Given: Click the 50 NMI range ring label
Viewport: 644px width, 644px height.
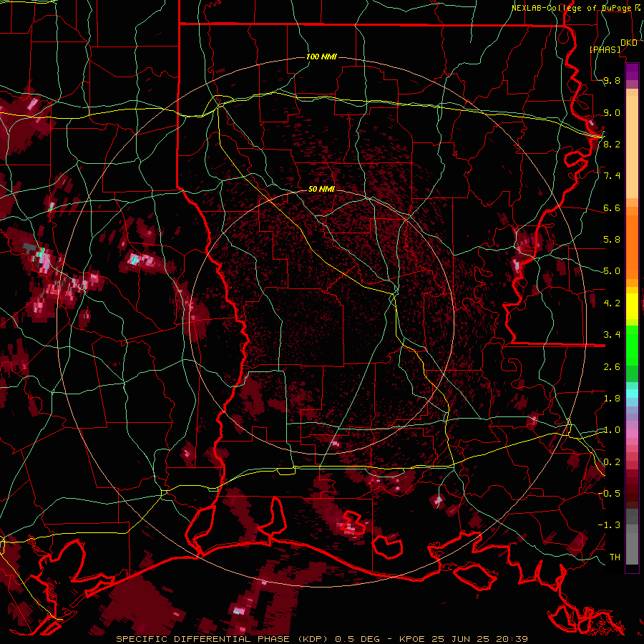Looking at the screenshot, I should click(x=321, y=189).
